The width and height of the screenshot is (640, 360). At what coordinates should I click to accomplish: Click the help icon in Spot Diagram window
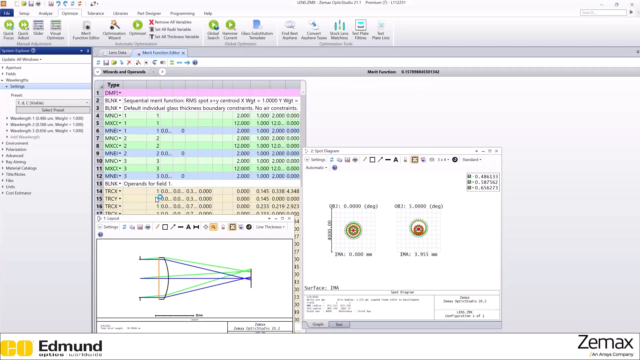tap(335, 168)
